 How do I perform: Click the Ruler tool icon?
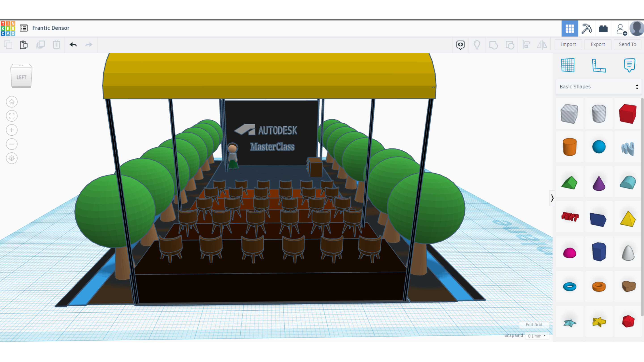pyautogui.click(x=599, y=65)
